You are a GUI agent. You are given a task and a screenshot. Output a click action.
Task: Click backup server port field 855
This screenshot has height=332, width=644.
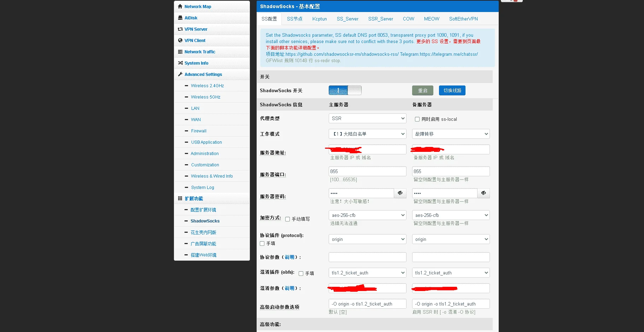(451, 171)
